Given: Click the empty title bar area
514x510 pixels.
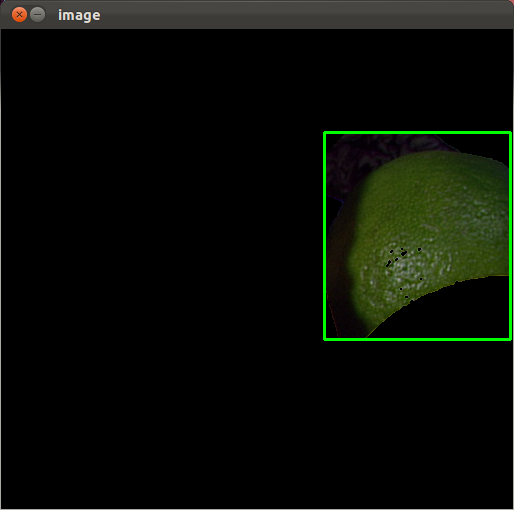Looking at the screenshot, I should pos(300,15).
